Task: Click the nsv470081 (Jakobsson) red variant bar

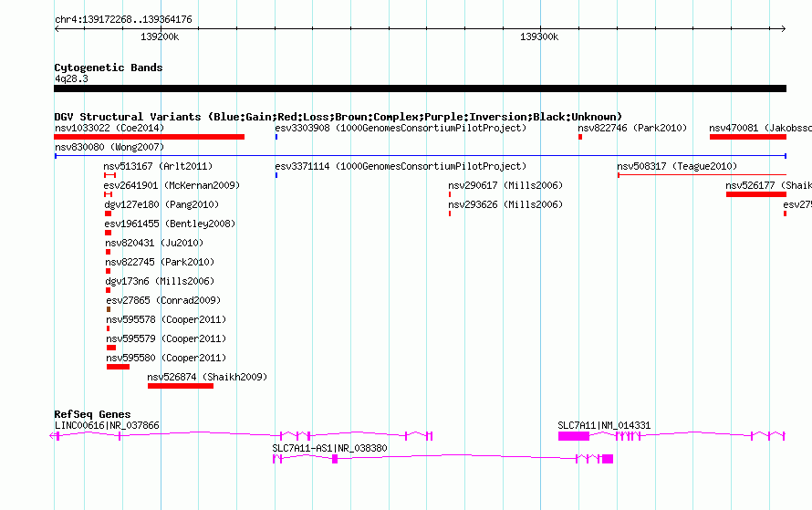Action: 748,137
